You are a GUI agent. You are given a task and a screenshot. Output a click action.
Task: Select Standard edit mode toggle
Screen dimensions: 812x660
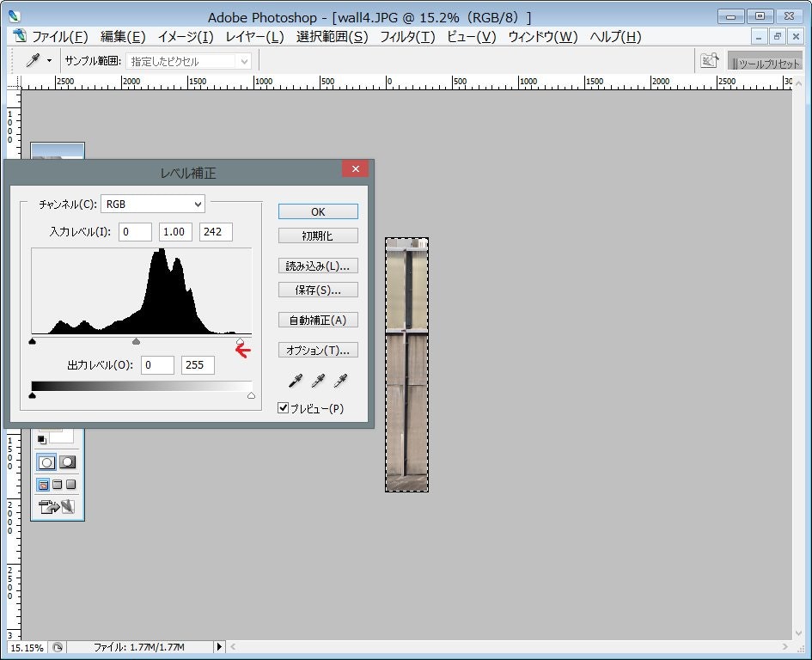46,462
